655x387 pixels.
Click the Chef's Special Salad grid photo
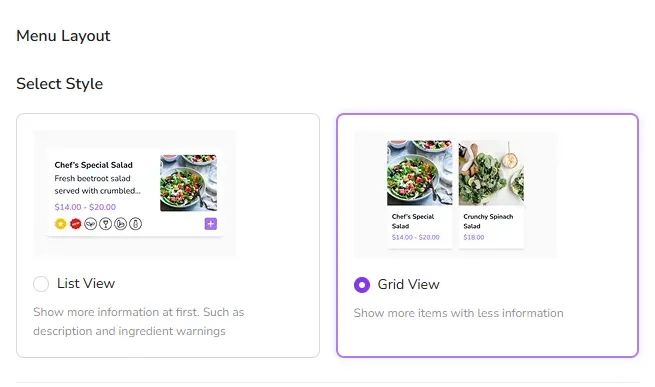coord(419,173)
